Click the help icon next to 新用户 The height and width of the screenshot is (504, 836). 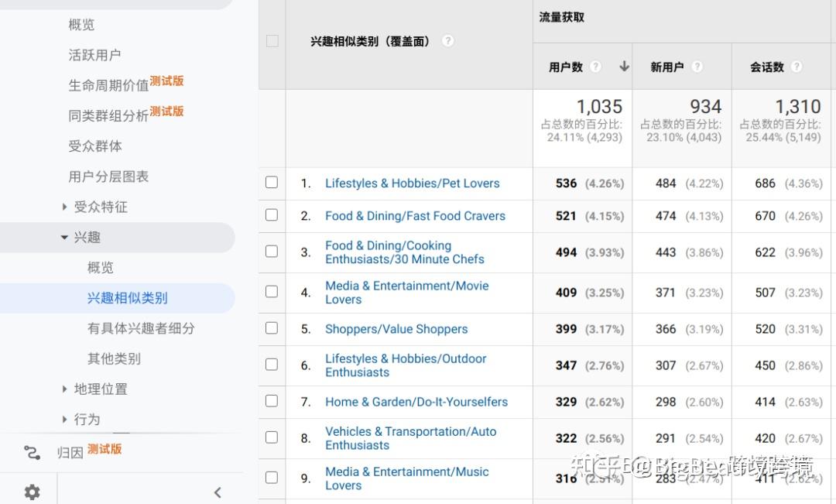[697, 67]
